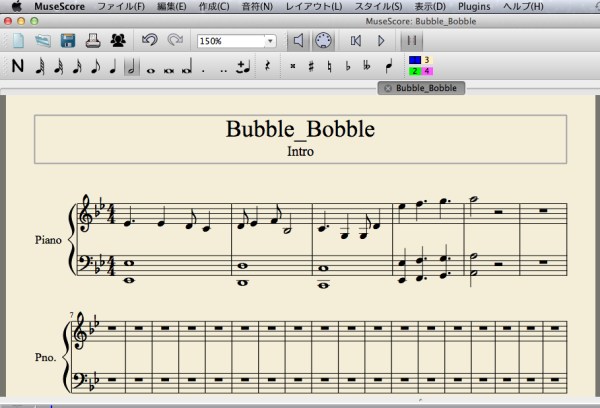This screenshot has width=600, height=408.
Task: Apply a double flat accidental
Action: [367, 66]
